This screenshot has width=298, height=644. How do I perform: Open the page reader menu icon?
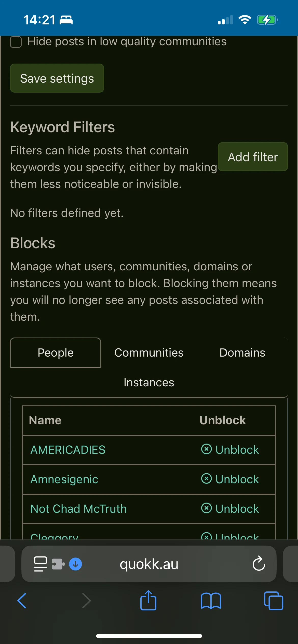(x=40, y=564)
